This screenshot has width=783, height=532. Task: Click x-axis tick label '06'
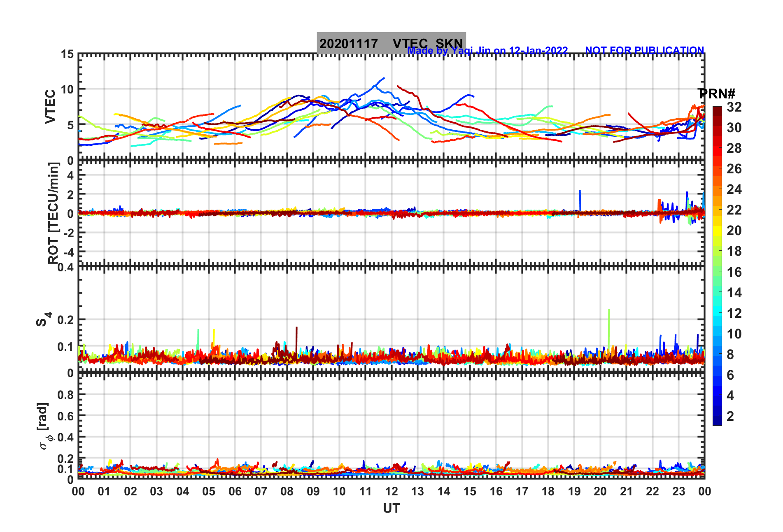[x=235, y=491]
